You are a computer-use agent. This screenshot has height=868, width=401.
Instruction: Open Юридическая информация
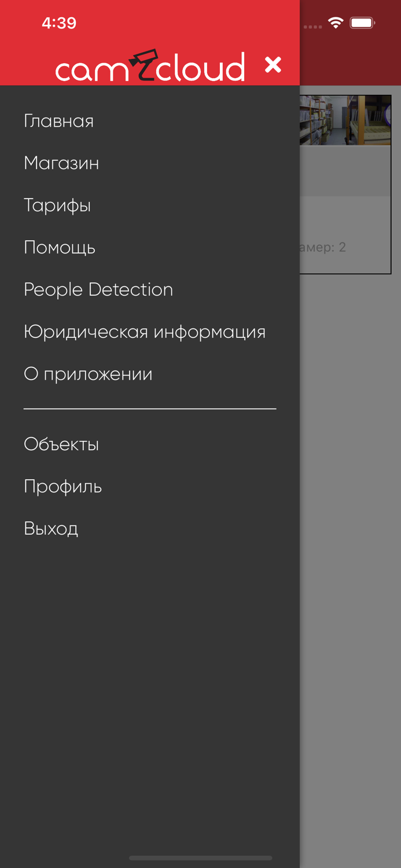145,332
